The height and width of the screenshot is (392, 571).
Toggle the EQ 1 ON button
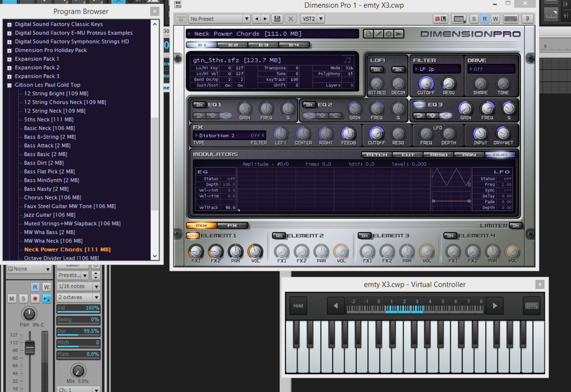(199, 105)
